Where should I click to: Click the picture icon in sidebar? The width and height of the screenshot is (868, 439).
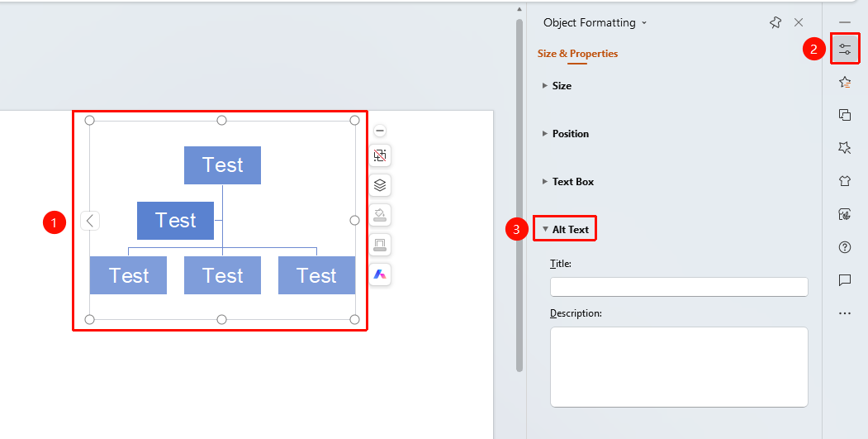point(845,214)
